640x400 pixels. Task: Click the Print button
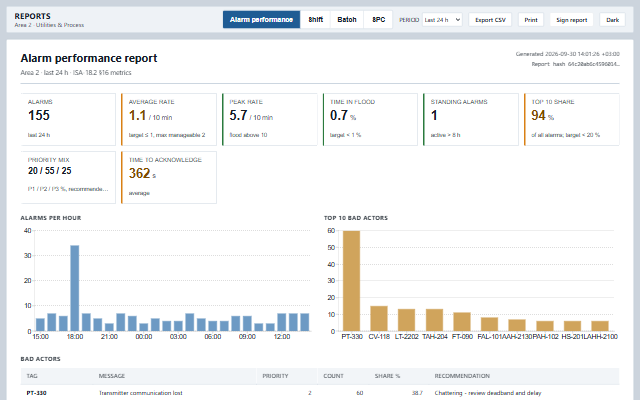coord(531,20)
